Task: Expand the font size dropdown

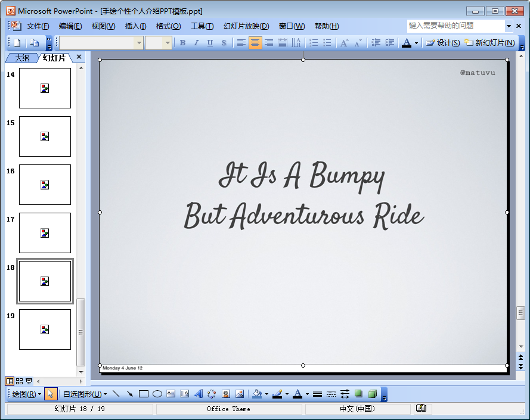Action: click(168, 42)
